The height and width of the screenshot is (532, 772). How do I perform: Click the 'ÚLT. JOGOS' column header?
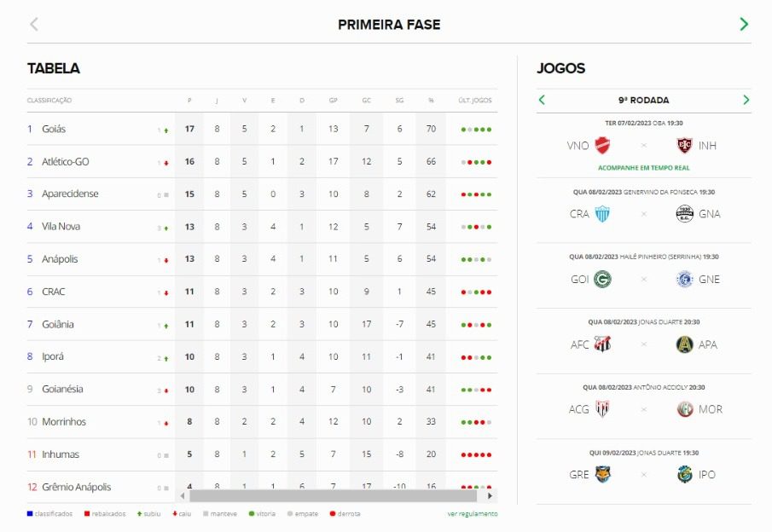(475, 101)
